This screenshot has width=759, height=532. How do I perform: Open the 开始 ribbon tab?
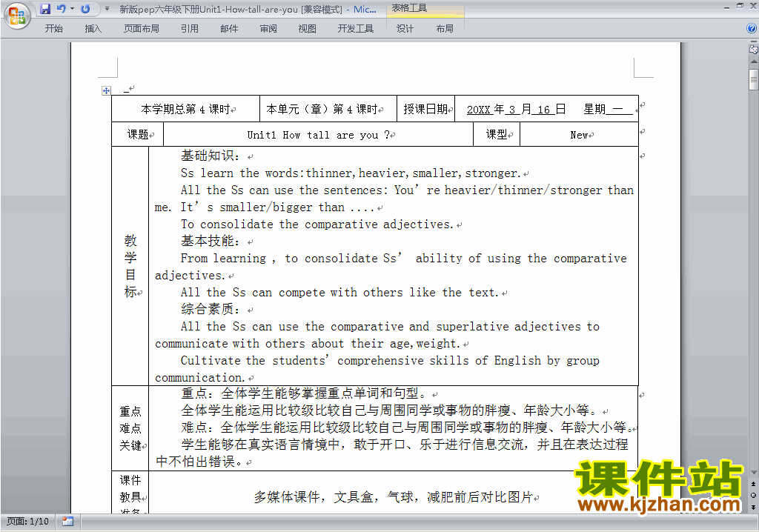pos(53,29)
